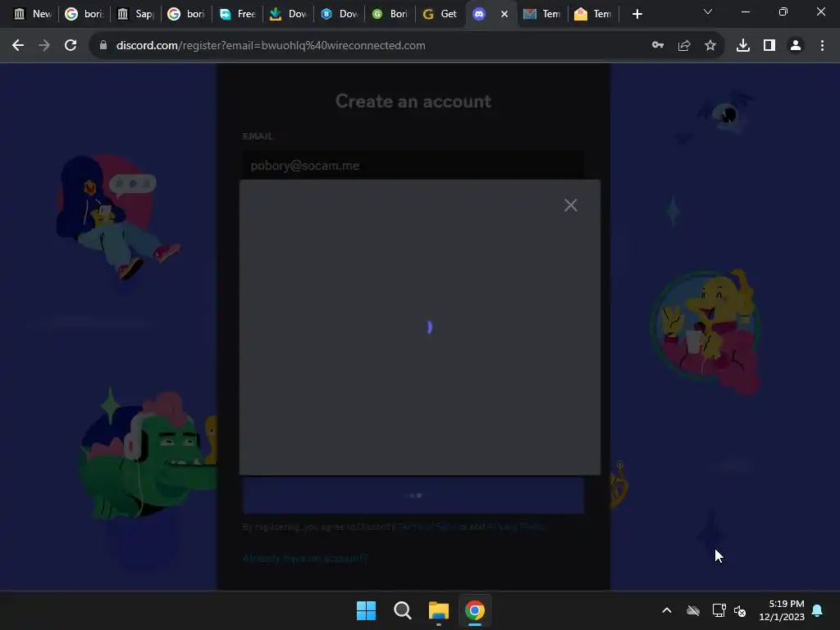The image size is (840, 630).
Task: Open the notification bell icon
Action: pyautogui.click(x=818, y=610)
